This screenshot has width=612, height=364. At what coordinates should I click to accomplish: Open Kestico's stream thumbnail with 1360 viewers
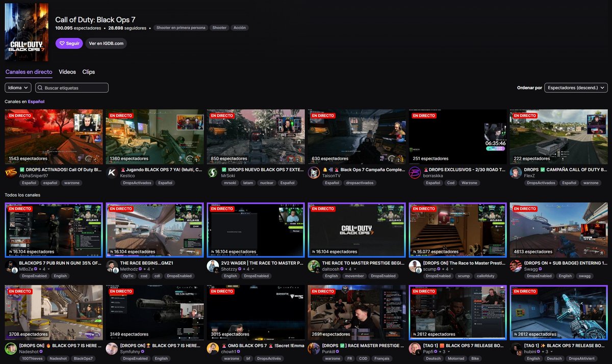coord(155,137)
